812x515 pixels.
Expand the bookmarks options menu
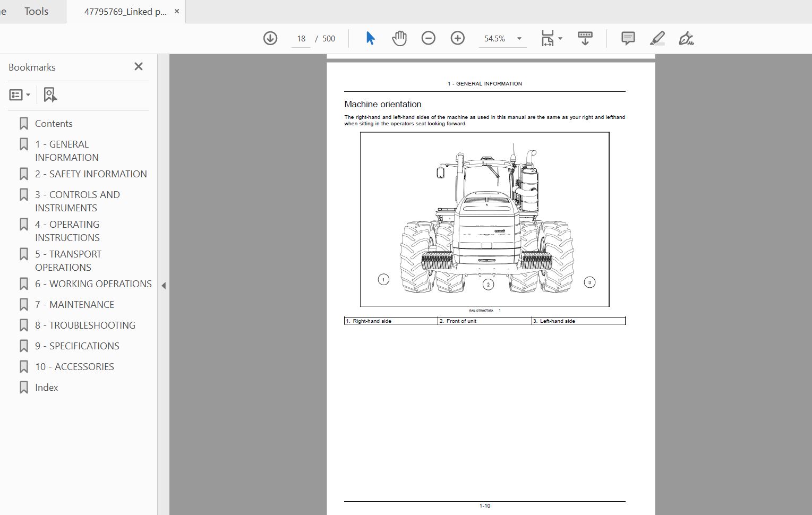click(x=20, y=95)
